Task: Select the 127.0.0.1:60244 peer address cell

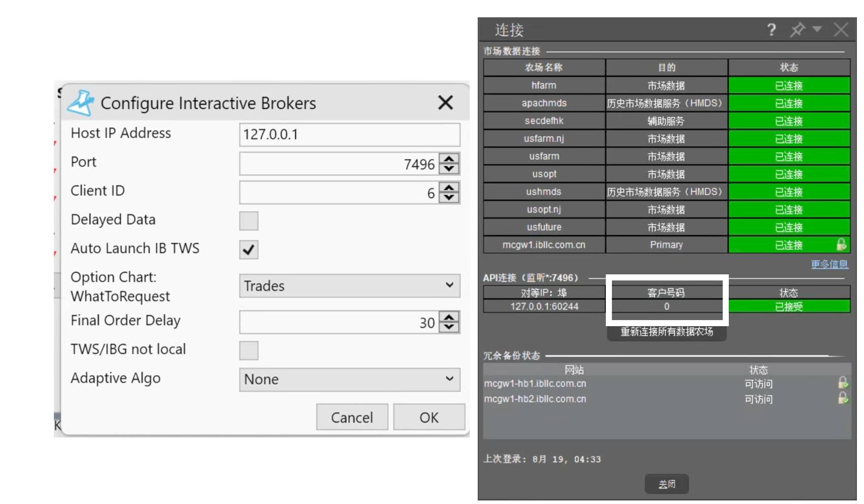Action: [544, 306]
